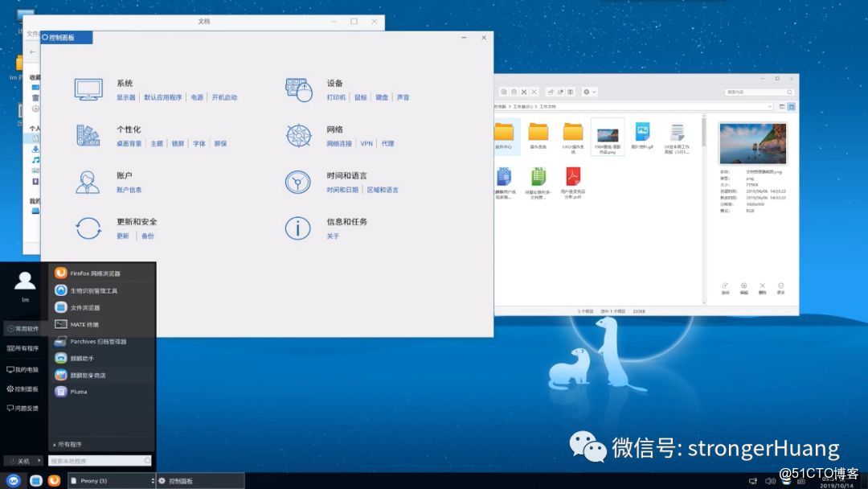The height and width of the screenshot is (489, 868).
Task: Open 问题反馈 from start menu sidebar
Action: click(x=23, y=408)
